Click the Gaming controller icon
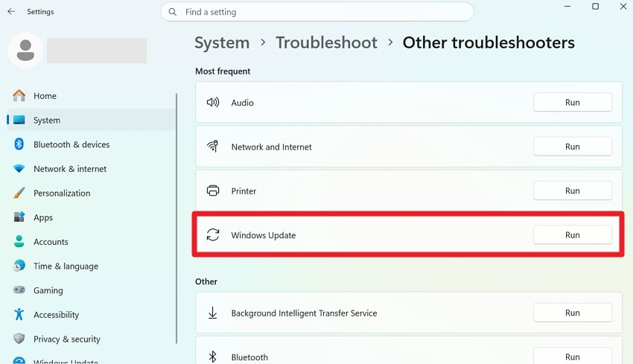This screenshot has width=633, height=364. (x=19, y=290)
